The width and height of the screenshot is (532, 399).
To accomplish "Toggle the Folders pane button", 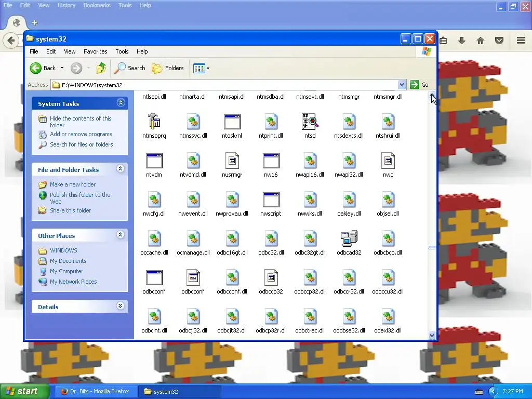I will 168,68.
